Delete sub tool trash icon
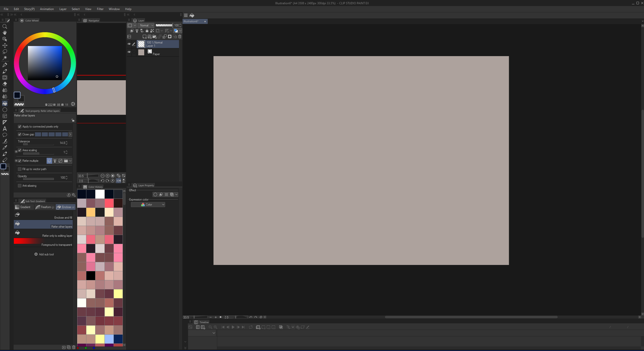Viewport: 644px width, 351px height. pos(74,347)
